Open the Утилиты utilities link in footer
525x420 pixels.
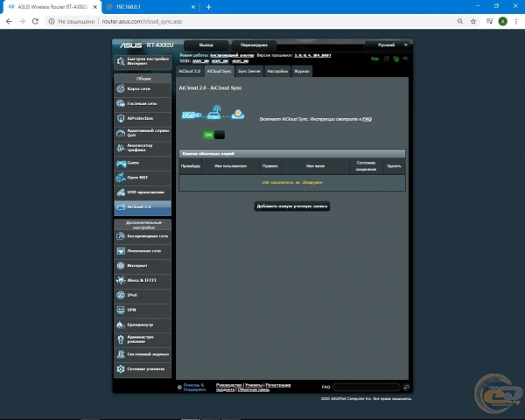click(254, 385)
